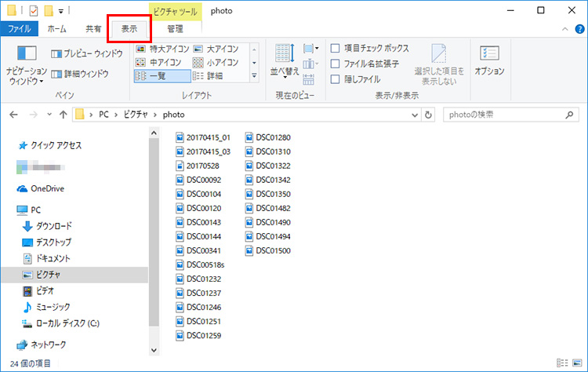Click the 詳細ウィンドウ pane button
The width and height of the screenshot is (588, 372).
pos(80,74)
